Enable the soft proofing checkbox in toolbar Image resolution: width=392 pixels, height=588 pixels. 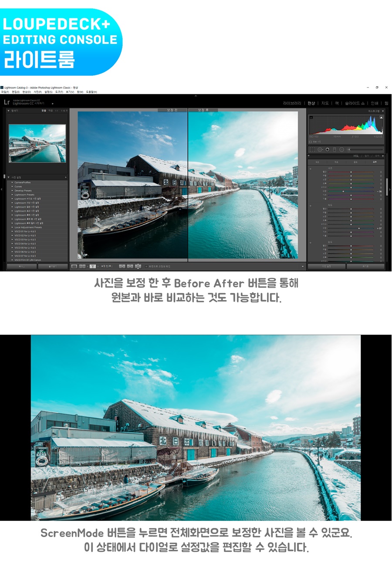tap(146, 266)
